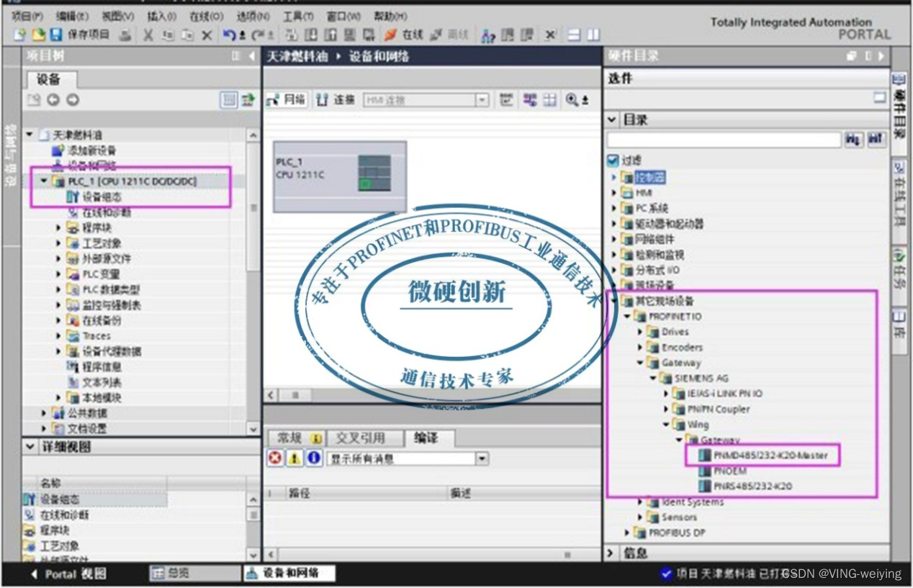Viewport: 913px width, 588px height.
Task: Expand the 信息 section in catalog
Action: 611,553
